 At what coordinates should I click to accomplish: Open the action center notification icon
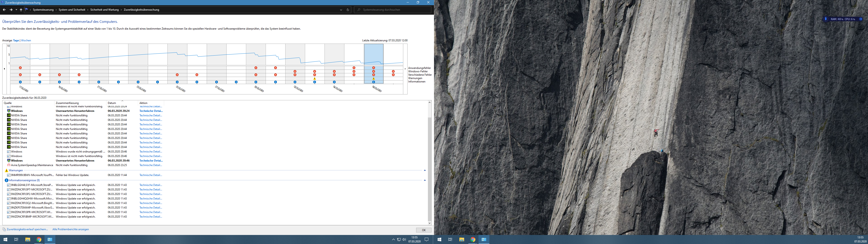426,240
